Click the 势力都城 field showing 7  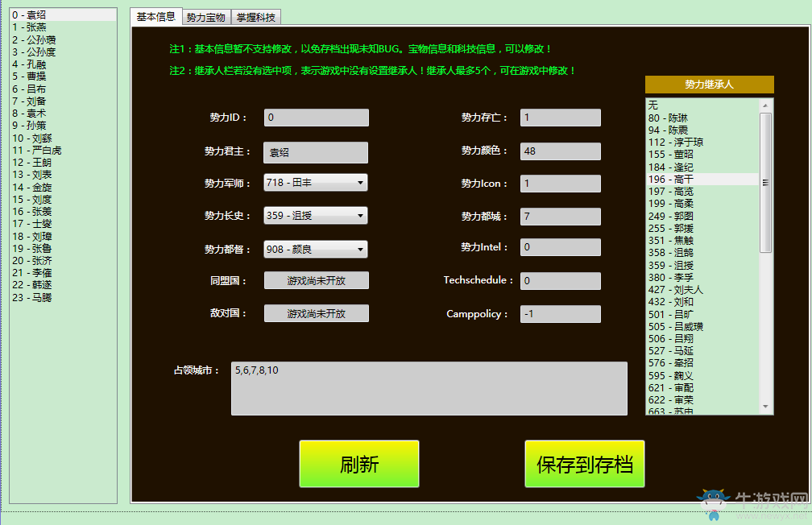pos(561,217)
